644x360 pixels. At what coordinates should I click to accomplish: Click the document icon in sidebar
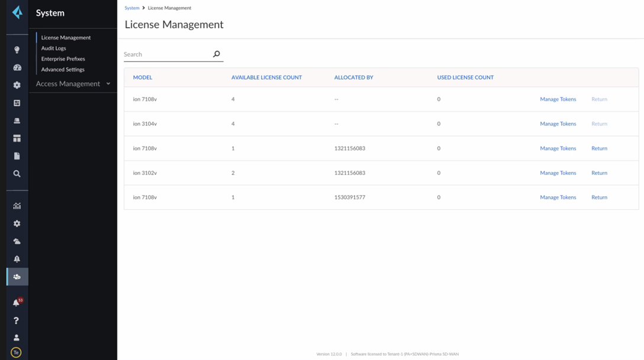[x=17, y=156]
